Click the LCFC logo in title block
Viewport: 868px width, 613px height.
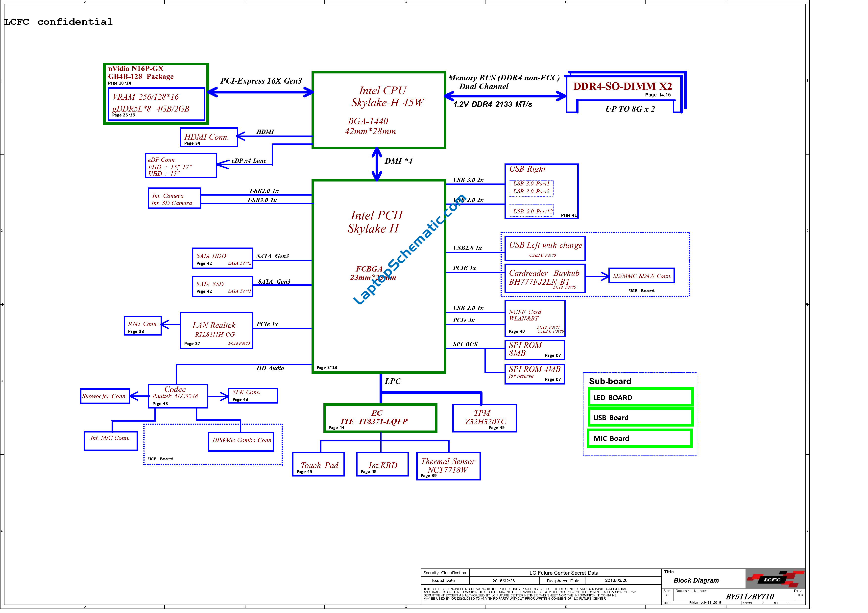click(775, 579)
